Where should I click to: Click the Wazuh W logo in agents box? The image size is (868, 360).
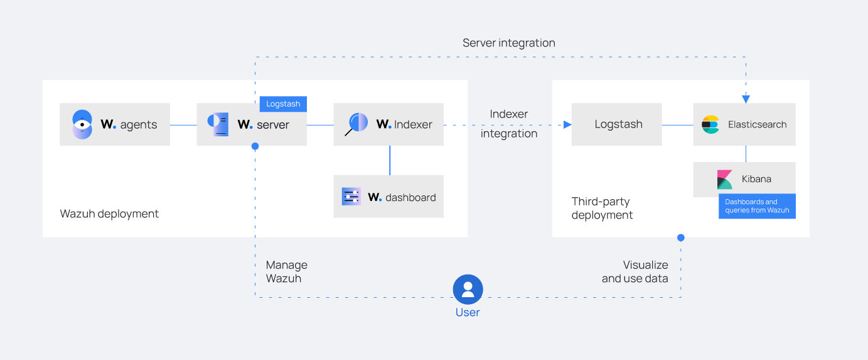point(108,124)
